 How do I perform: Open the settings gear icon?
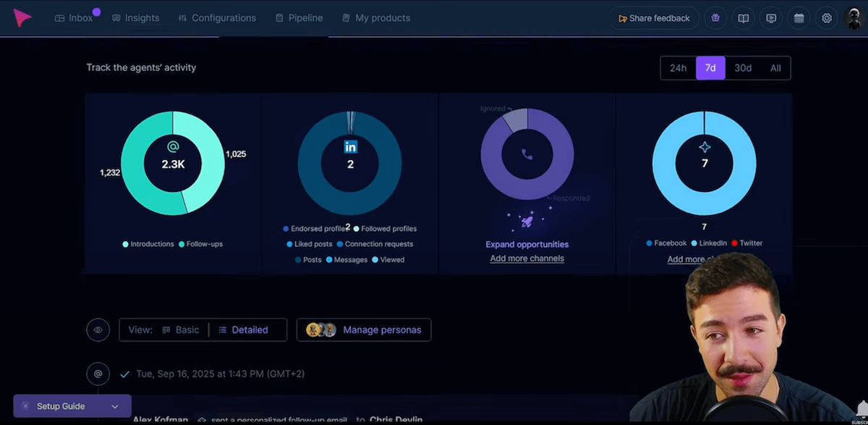(827, 18)
